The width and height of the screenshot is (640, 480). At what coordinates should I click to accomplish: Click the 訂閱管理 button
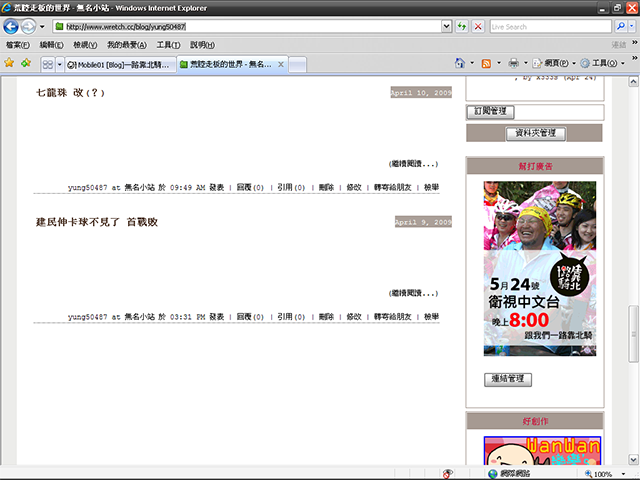[490, 111]
